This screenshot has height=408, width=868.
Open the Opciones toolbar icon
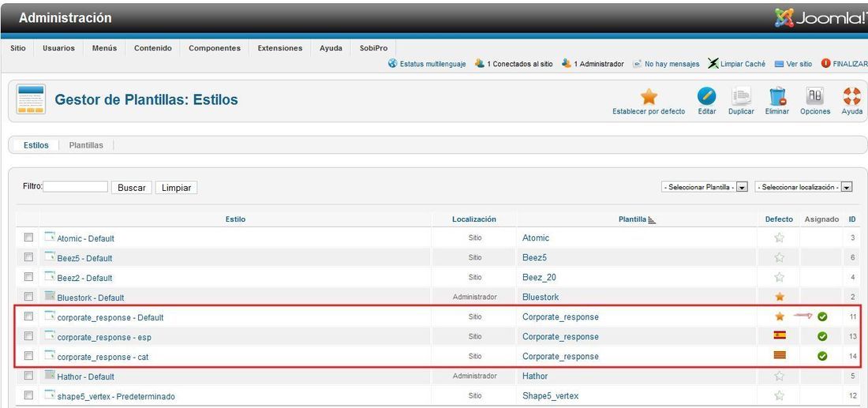pyautogui.click(x=815, y=96)
